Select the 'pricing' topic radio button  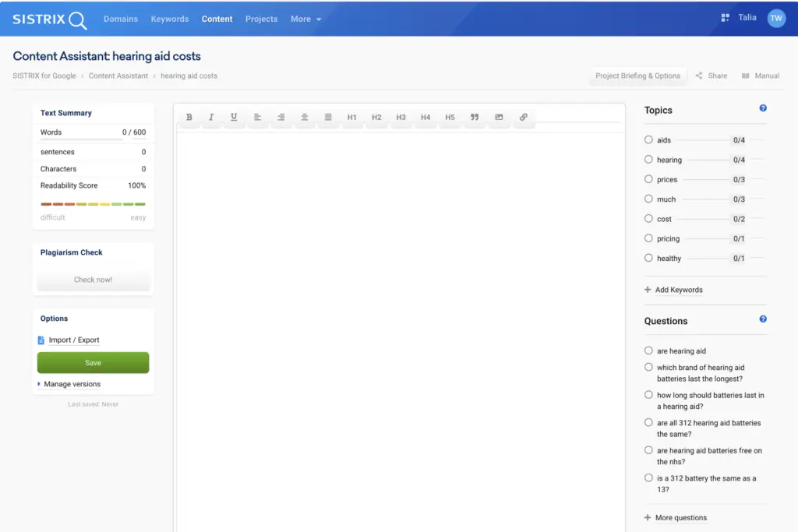click(x=648, y=238)
